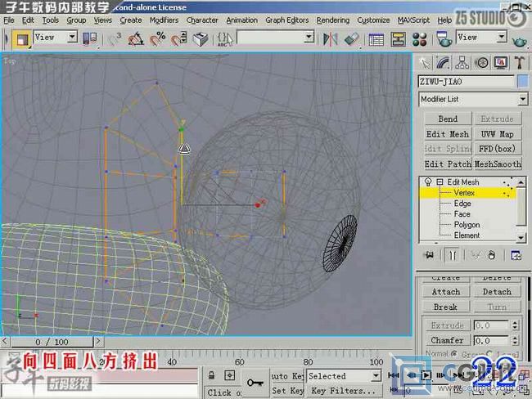Open the File menu
The width and height of the screenshot is (532, 399).
pyautogui.click(x=9, y=20)
